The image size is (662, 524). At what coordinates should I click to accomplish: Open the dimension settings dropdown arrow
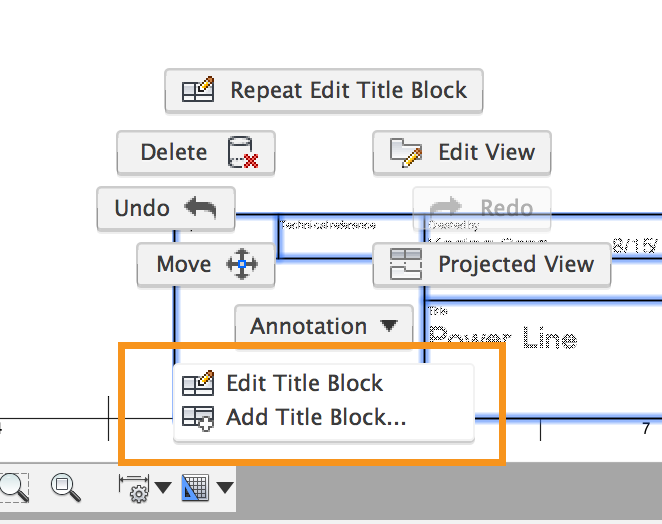click(162, 488)
